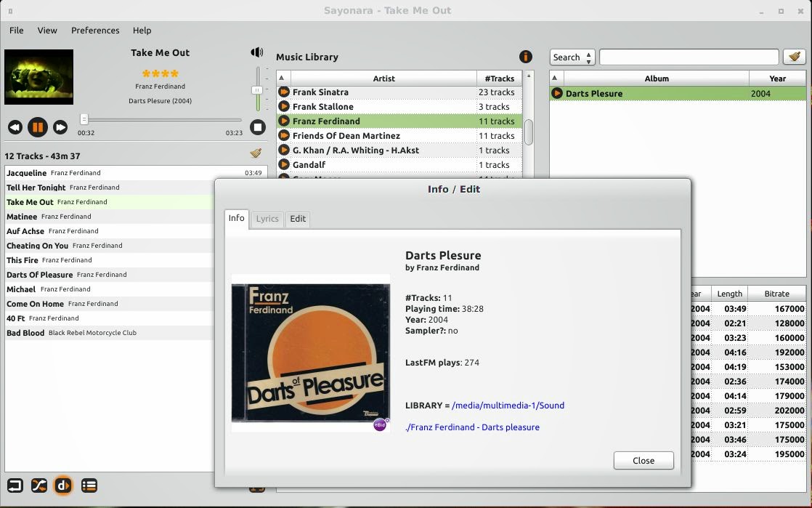Sort tracks by Length column header
This screenshot has width=812, height=508.
click(730, 294)
